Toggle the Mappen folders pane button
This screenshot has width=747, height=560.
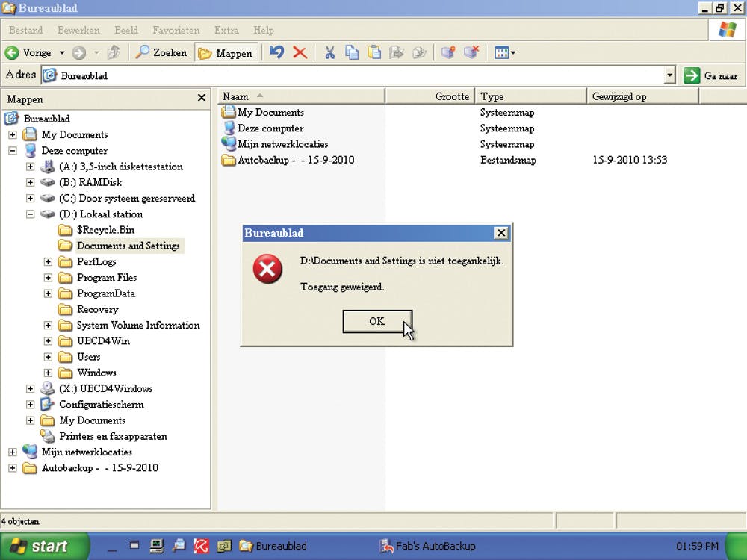(x=226, y=53)
